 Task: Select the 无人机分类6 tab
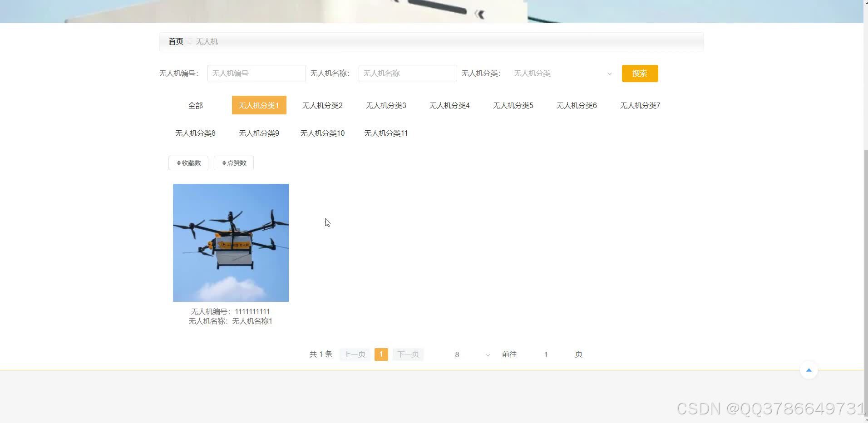pyautogui.click(x=577, y=105)
